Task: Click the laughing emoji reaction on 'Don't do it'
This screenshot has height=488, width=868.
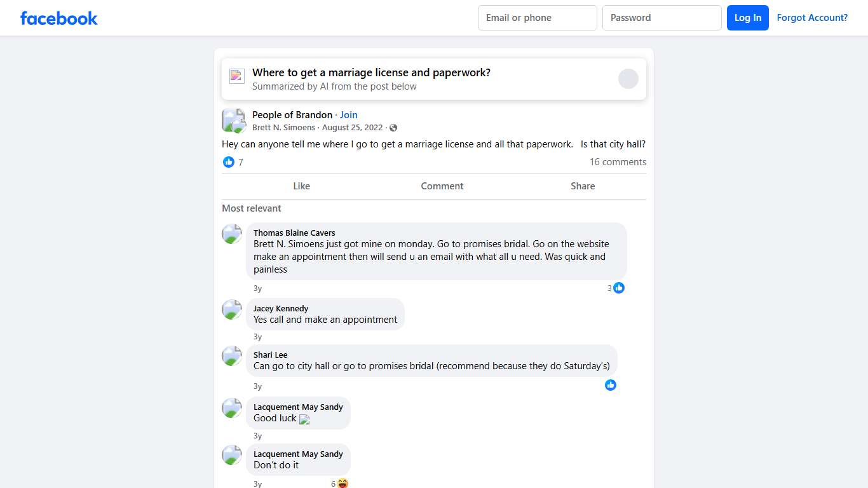Action: pyautogui.click(x=342, y=484)
